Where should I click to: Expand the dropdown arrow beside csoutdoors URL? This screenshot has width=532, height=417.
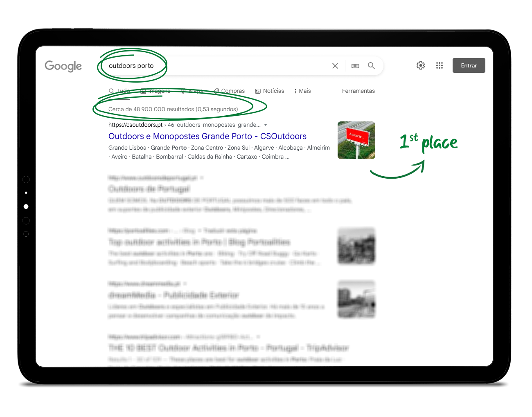coord(266,125)
